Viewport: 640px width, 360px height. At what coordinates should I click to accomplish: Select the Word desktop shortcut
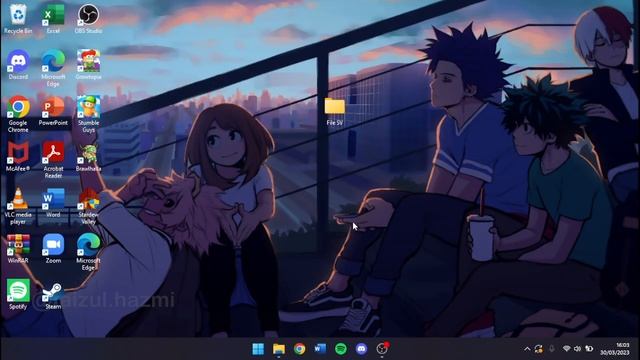tap(53, 203)
